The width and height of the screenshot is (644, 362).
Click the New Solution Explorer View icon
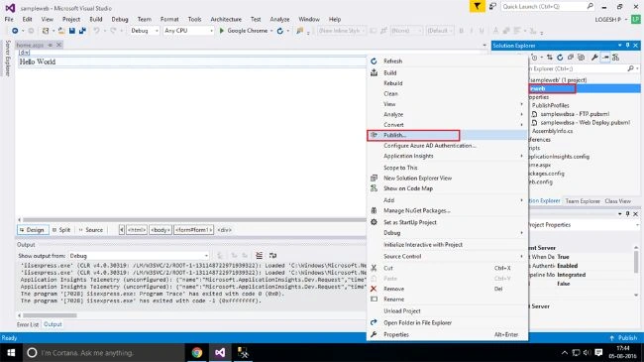[x=374, y=179]
